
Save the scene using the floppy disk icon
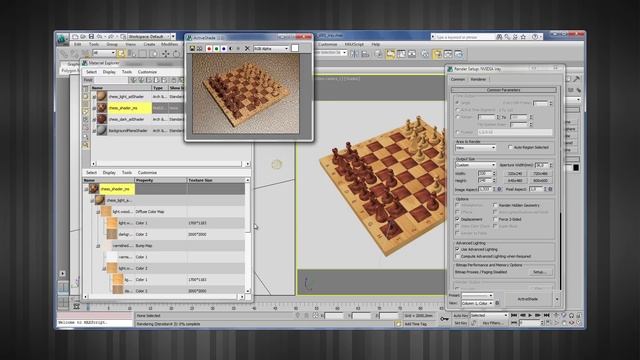coord(91,36)
